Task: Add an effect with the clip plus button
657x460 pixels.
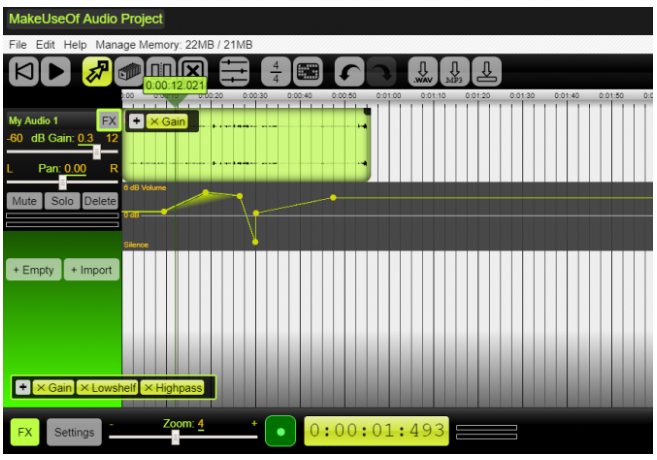Action: (x=136, y=121)
